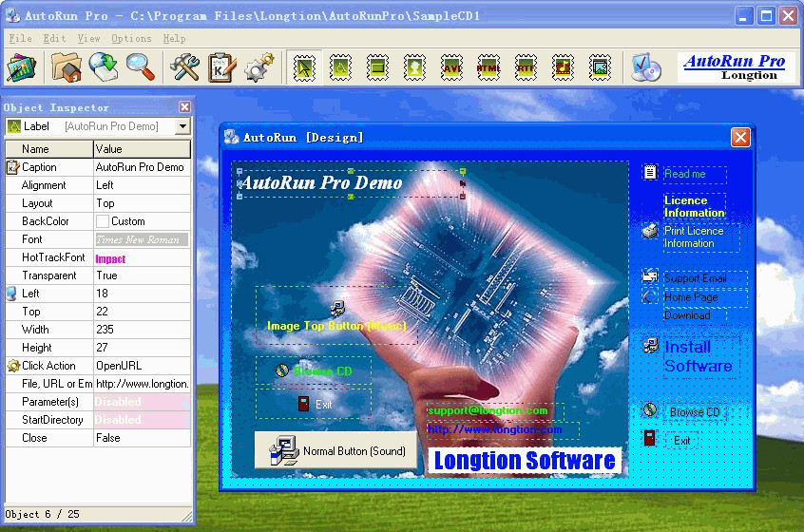Select the label 'A' stamp tool
Screen dimensions: 804x532
[340, 67]
